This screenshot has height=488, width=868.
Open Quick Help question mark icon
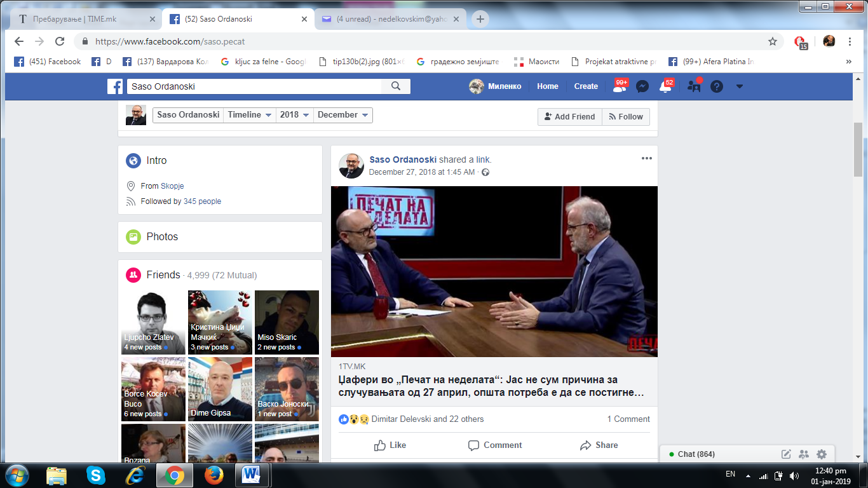tap(717, 86)
